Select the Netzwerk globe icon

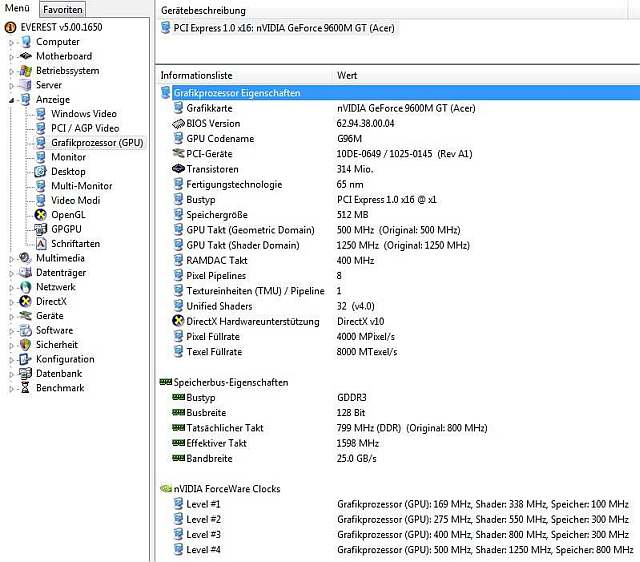[25, 287]
